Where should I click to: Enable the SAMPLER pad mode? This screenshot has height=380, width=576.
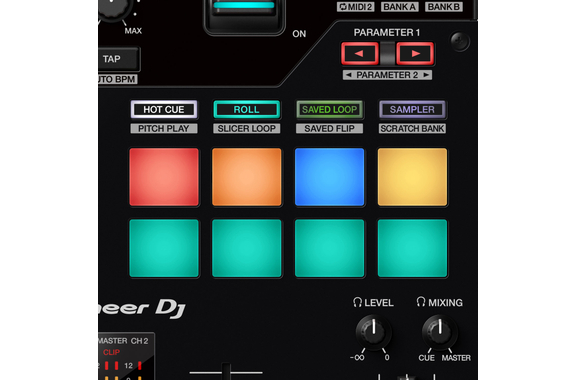coord(412,110)
